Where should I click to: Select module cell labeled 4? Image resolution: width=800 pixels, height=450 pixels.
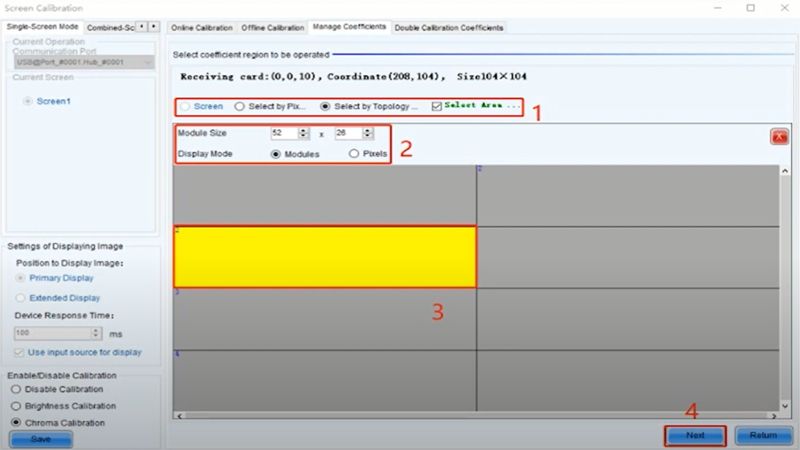[x=325, y=381]
